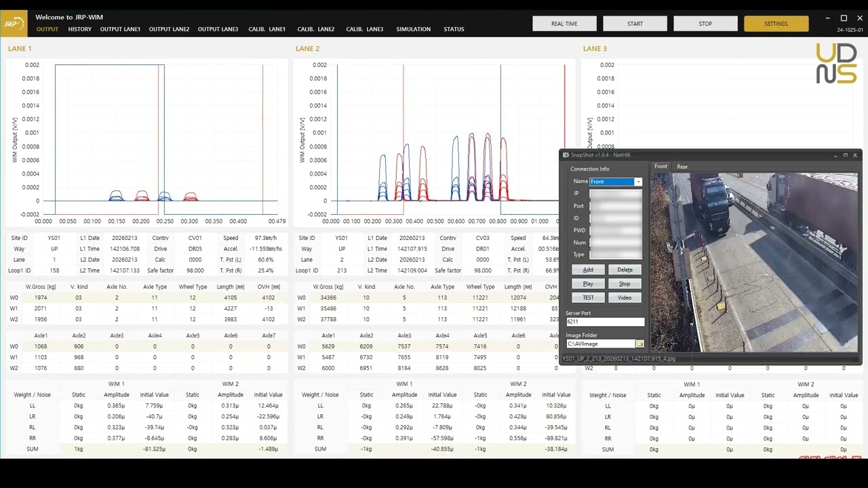The width and height of the screenshot is (868, 488).
Task: Click the START button in JRP-WIM header
Action: [x=635, y=24]
